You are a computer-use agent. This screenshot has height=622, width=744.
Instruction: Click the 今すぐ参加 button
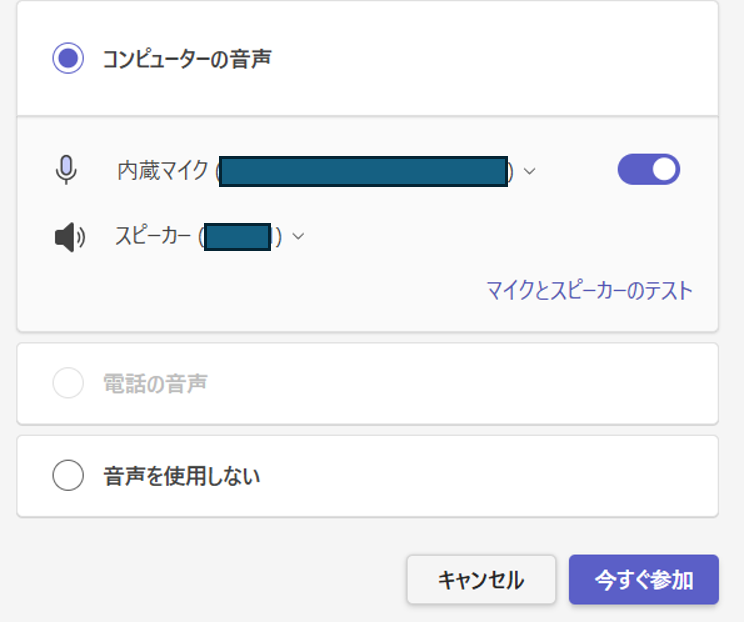(x=644, y=579)
